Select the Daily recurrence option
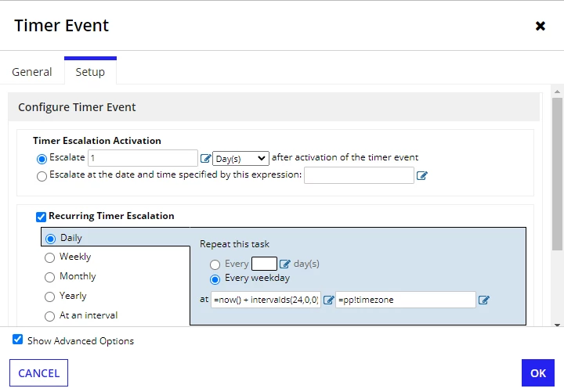This screenshot has width=564, height=392. coord(50,239)
